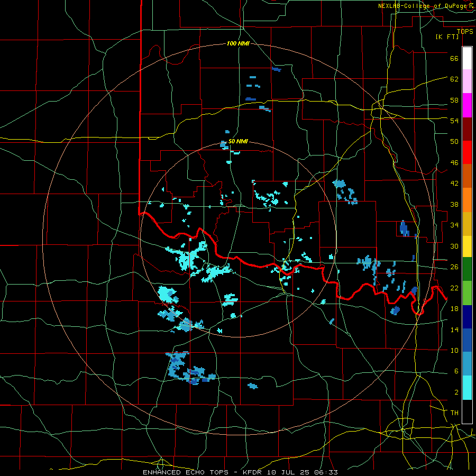Select the gold legend color band

467,224
